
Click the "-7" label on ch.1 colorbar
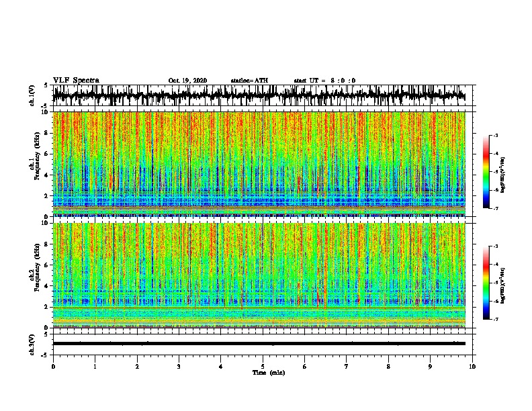(495, 208)
